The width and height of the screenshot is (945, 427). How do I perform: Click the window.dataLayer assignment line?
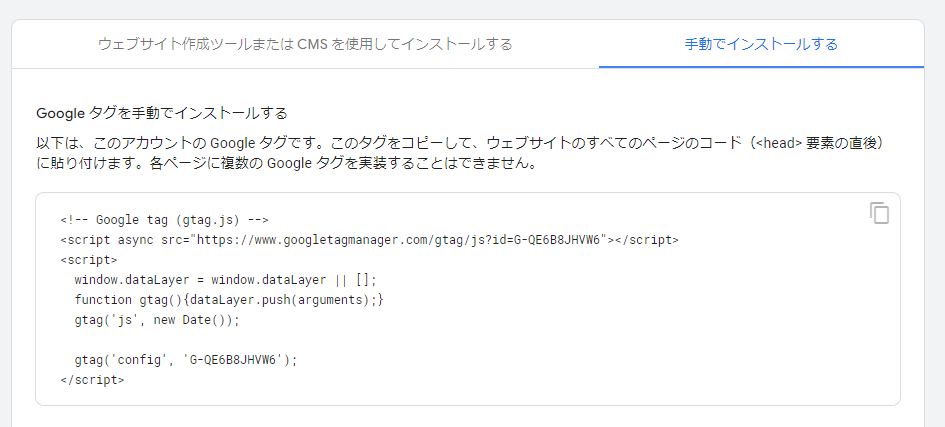coord(225,280)
